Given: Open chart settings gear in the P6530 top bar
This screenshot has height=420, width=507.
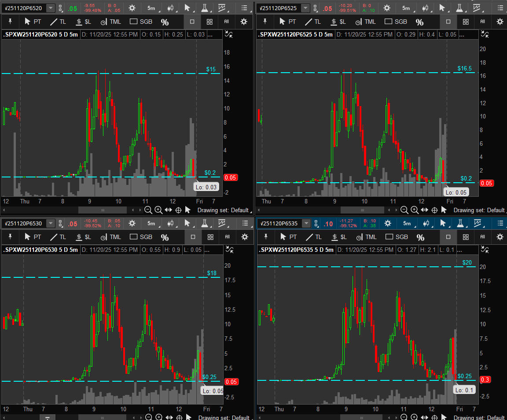Looking at the screenshot, I should 132,223.
